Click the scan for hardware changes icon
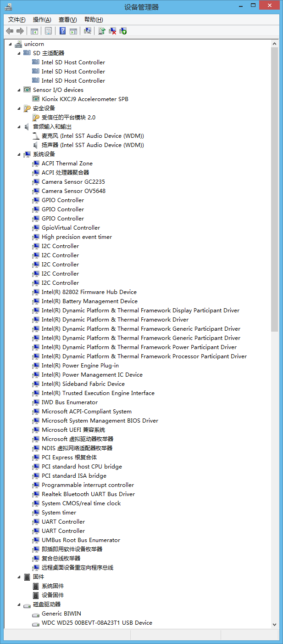283x644 pixels. click(88, 31)
